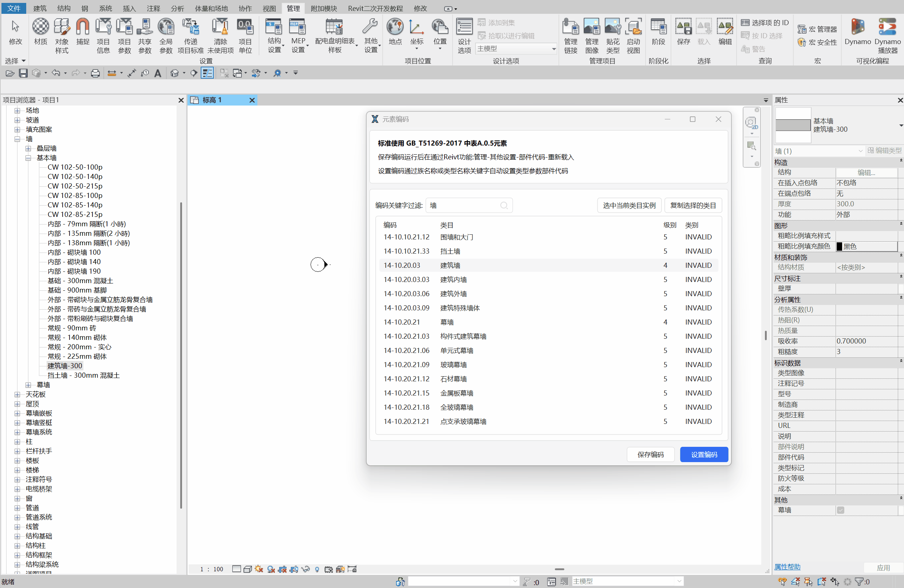Open Project Parameters (项目参数)

(124, 36)
